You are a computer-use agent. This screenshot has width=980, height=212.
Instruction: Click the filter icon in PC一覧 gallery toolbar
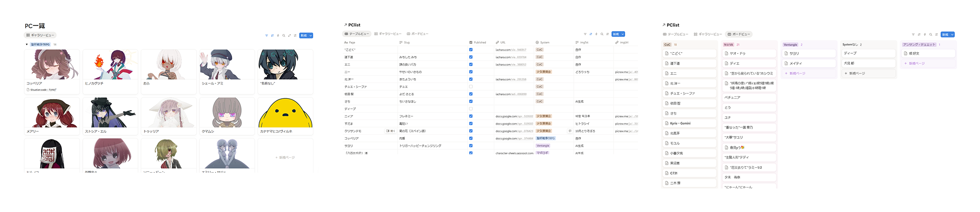click(267, 35)
